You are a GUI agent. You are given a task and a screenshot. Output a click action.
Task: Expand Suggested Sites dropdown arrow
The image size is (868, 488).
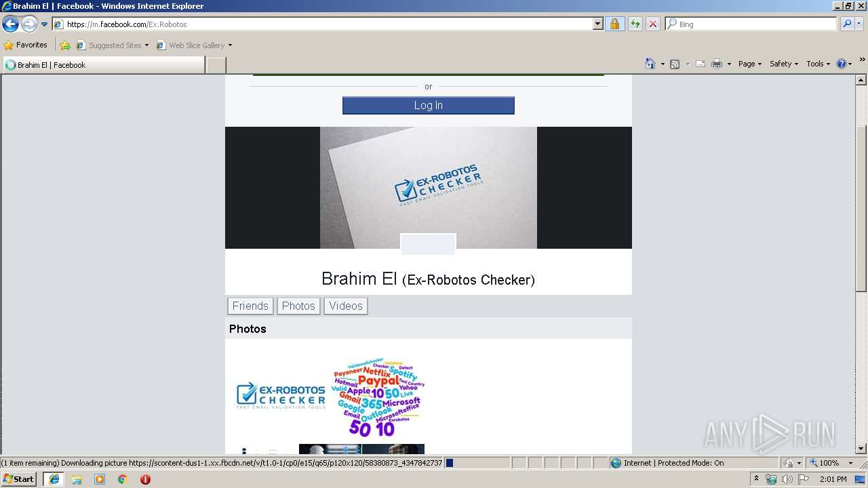pyautogui.click(x=146, y=45)
